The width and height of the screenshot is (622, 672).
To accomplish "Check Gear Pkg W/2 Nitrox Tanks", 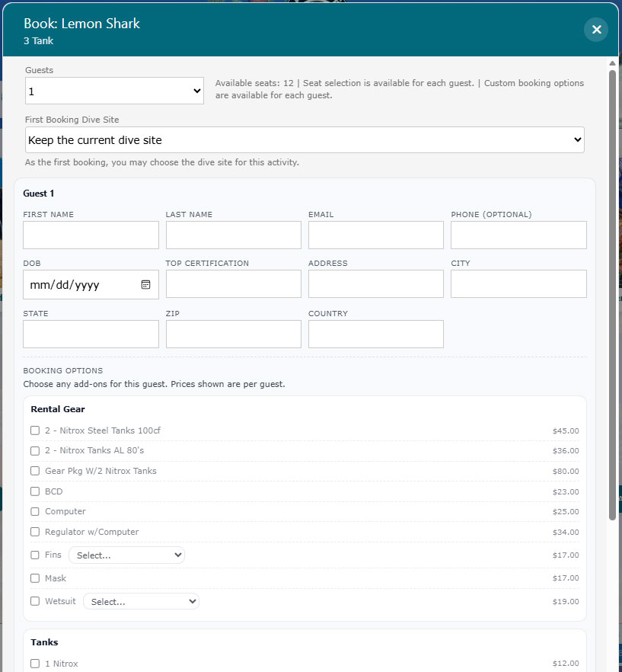I will click(35, 471).
